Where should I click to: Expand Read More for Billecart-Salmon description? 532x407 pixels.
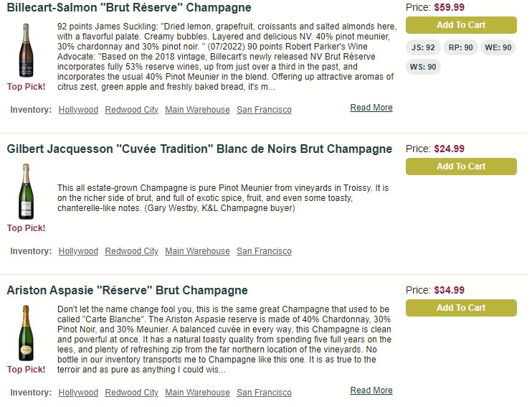coord(371,108)
